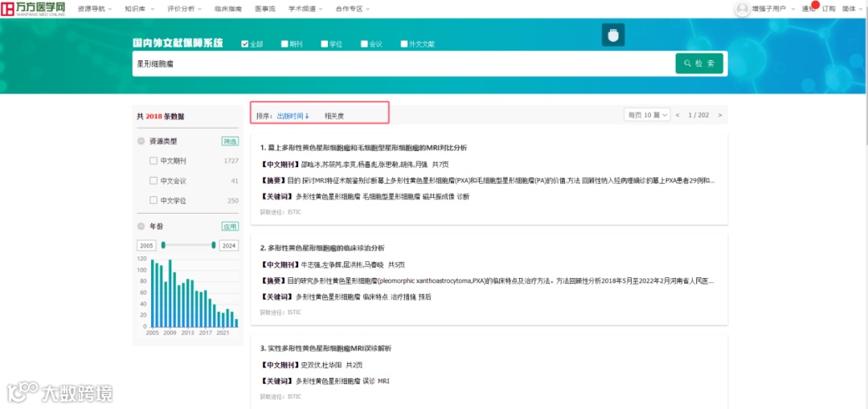The width and height of the screenshot is (868, 409).
Task: Open the 评价分析 dropdown menu
Action: coord(184,9)
